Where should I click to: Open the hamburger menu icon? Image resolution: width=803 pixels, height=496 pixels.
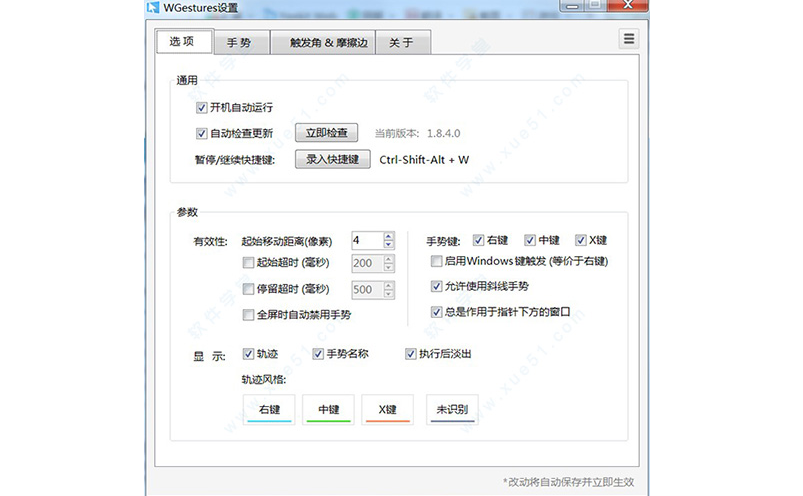pyautogui.click(x=629, y=39)
